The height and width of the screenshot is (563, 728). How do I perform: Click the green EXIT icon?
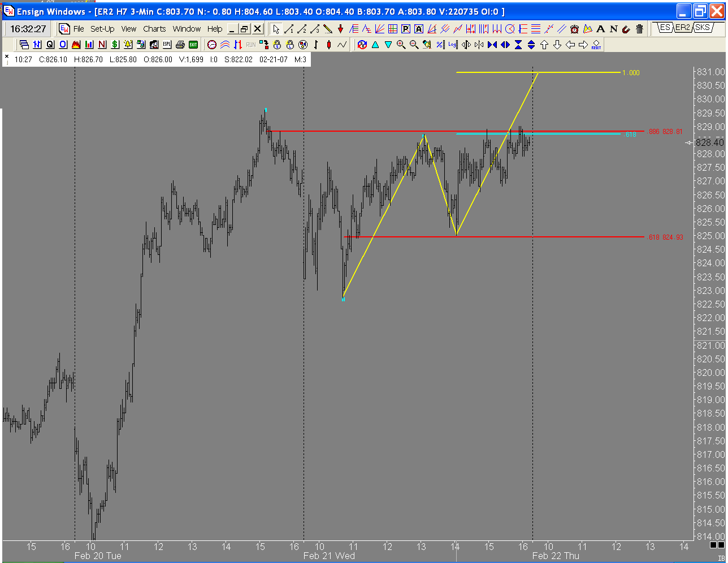193,45
